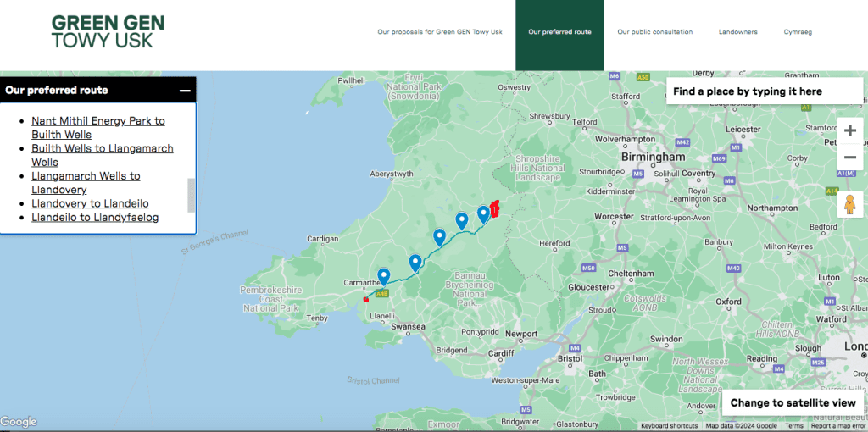Screen dimensions: 868x432
Task: Click the Find a place search field
Action: click(764, 91)
